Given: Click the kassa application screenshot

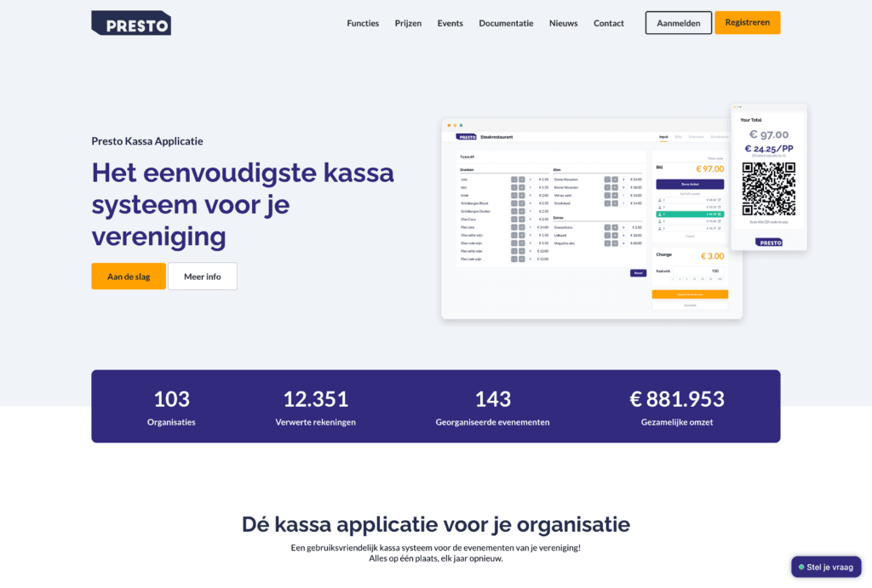Looking at the screenshot, I should point(592,219).
